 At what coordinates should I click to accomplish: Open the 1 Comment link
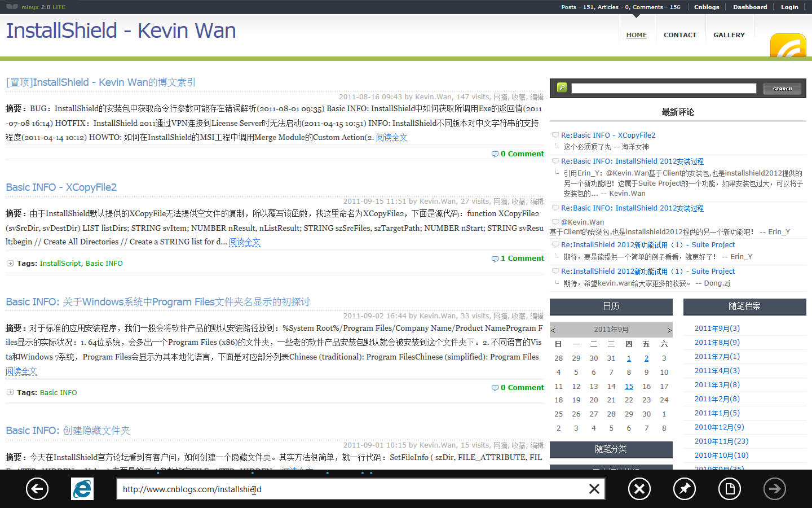pos(522,259)
